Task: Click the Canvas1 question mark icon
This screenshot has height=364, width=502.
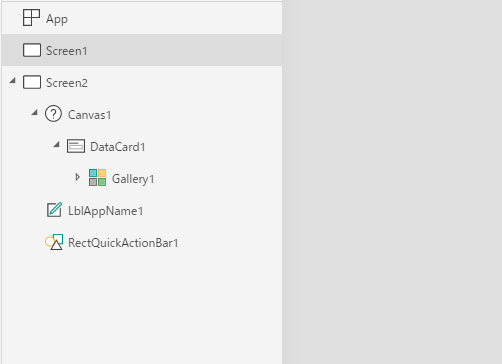Action: [53, 114]
